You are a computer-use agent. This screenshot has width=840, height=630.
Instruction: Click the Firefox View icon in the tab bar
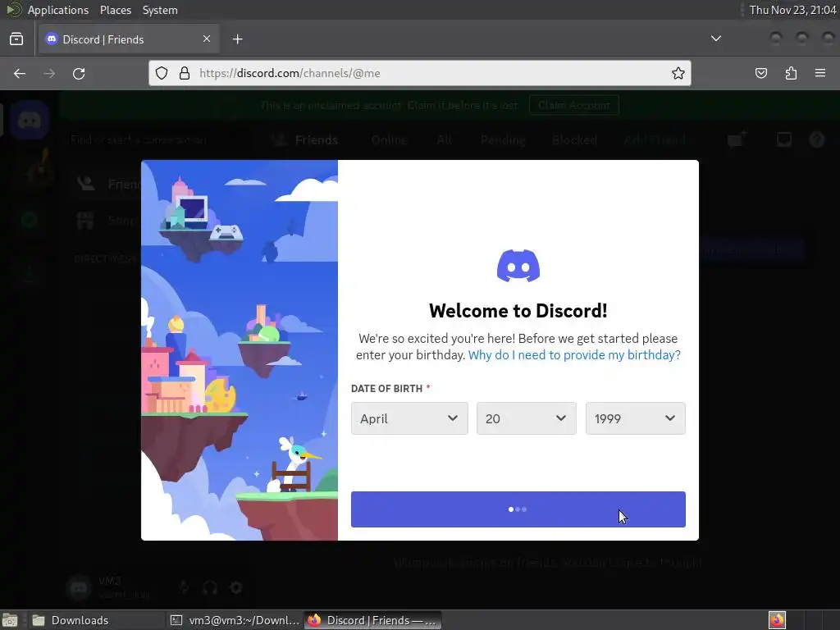16,39
